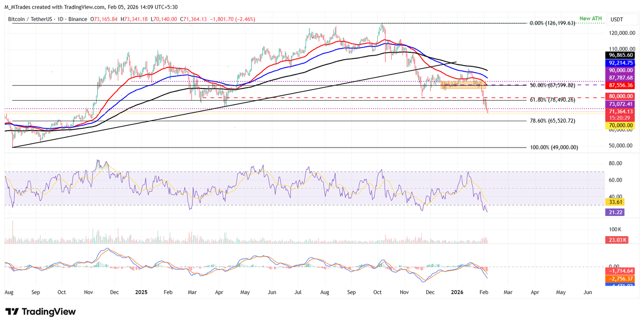Click the 50,000.00 price axis tick
The height and width of the screenshot is (325, 644).
point(621,146)
